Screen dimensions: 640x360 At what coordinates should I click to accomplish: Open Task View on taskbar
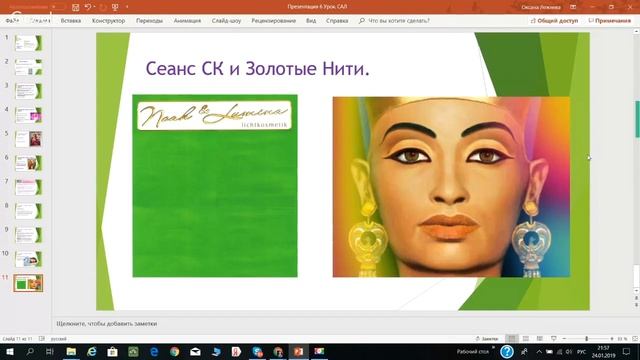point(50,351)
